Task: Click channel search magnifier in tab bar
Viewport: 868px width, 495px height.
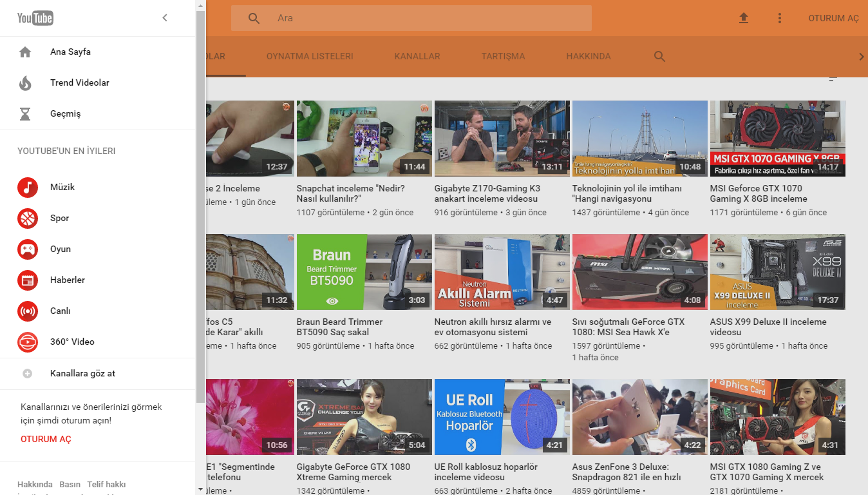Action: [659, 57]
